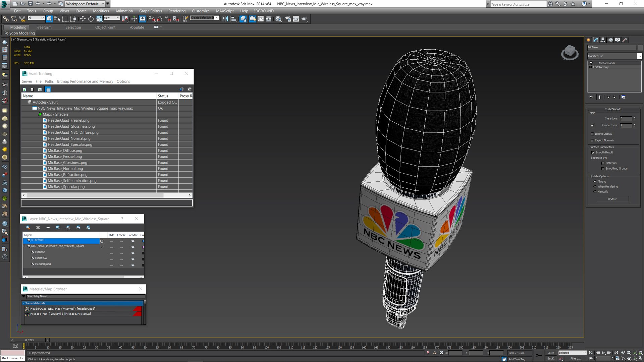
Task: Click Add Time Tag
Action: coord(517,359)
